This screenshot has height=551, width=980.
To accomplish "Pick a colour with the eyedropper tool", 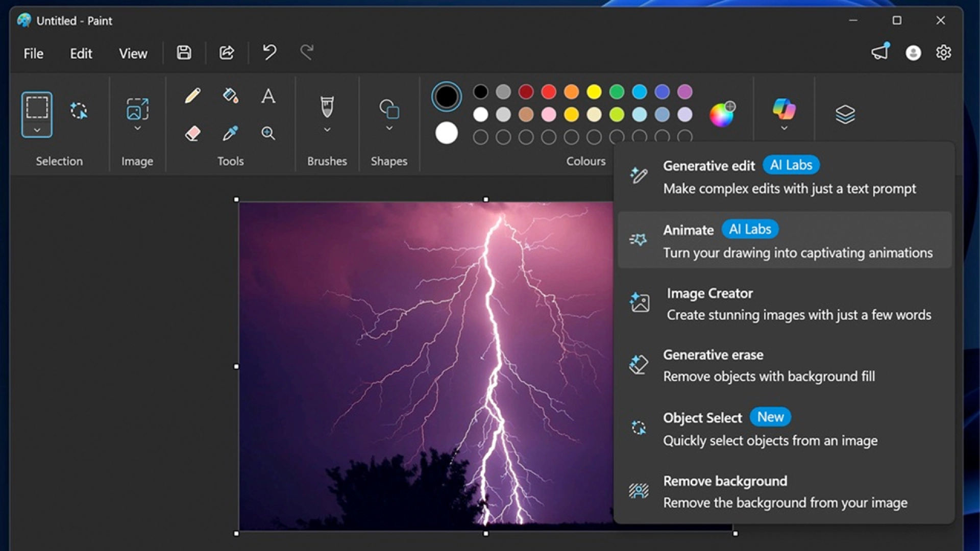I will click(230, 134).
